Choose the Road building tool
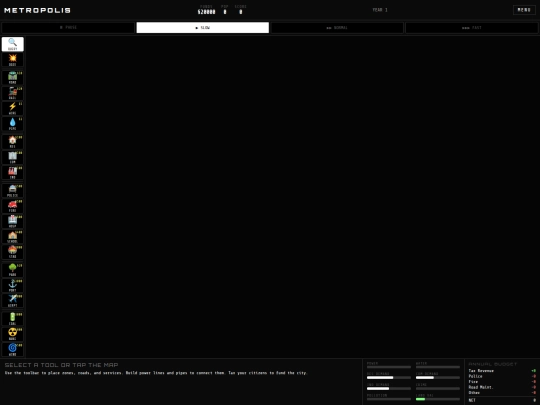This screenshot has height=405, width=540. pos(13,77)
